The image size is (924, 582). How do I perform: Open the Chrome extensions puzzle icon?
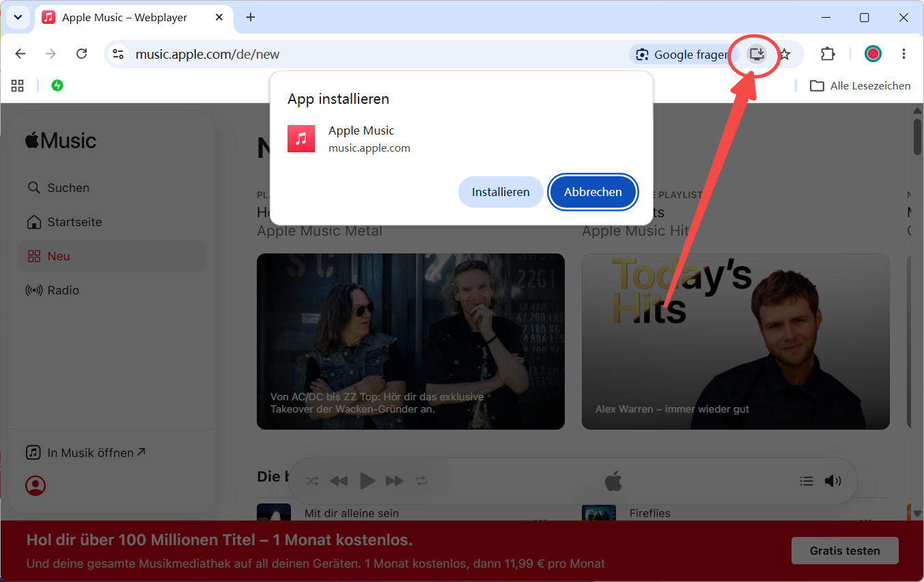pyautogui.click(x=828, y=54)
